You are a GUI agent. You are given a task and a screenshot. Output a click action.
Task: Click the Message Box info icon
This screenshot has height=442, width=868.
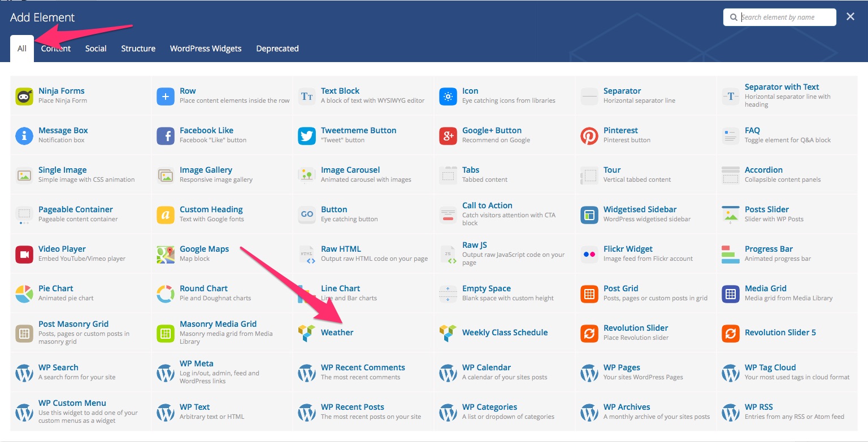click(24, 136)
